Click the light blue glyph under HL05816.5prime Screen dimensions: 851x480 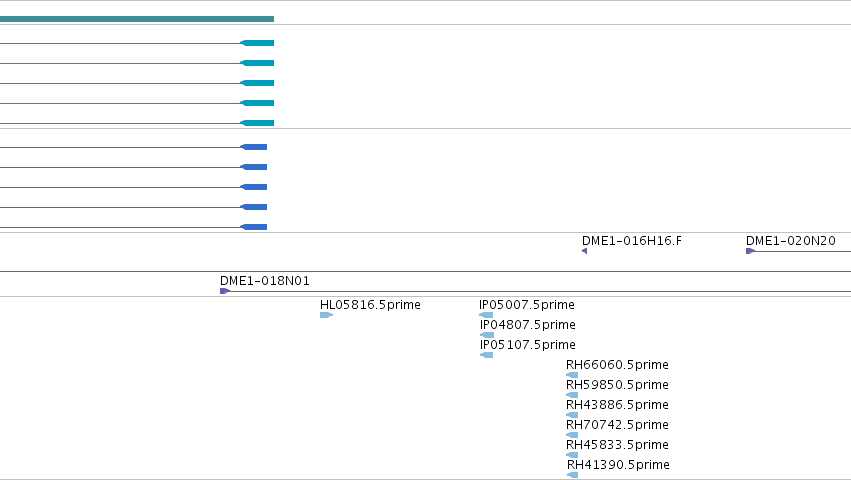click(x=326, y=315)
